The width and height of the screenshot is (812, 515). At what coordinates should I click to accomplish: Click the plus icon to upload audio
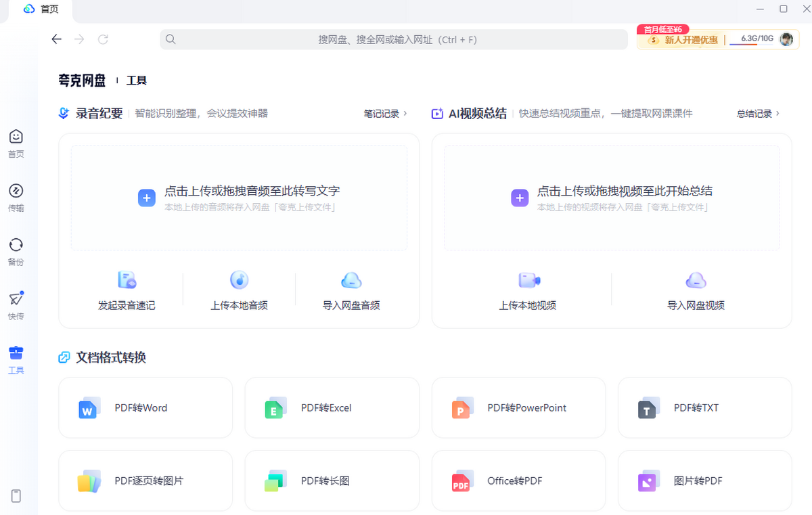(147, 198)
